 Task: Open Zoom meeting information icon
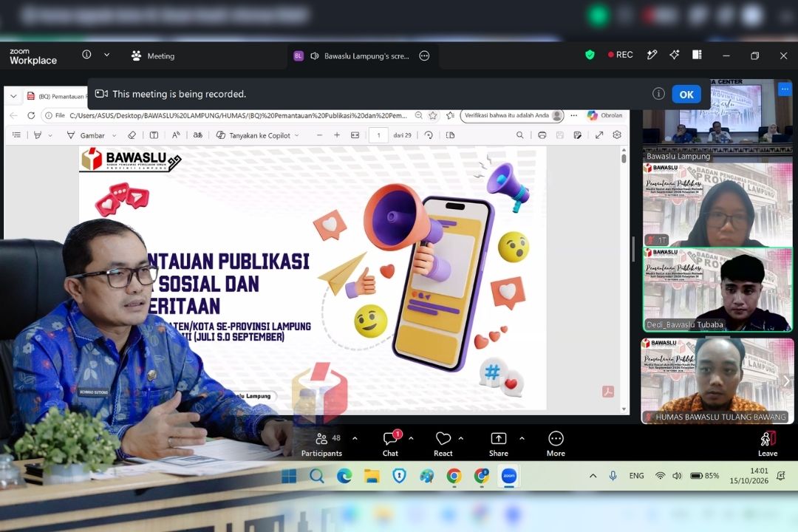click(x=86, y=55)
